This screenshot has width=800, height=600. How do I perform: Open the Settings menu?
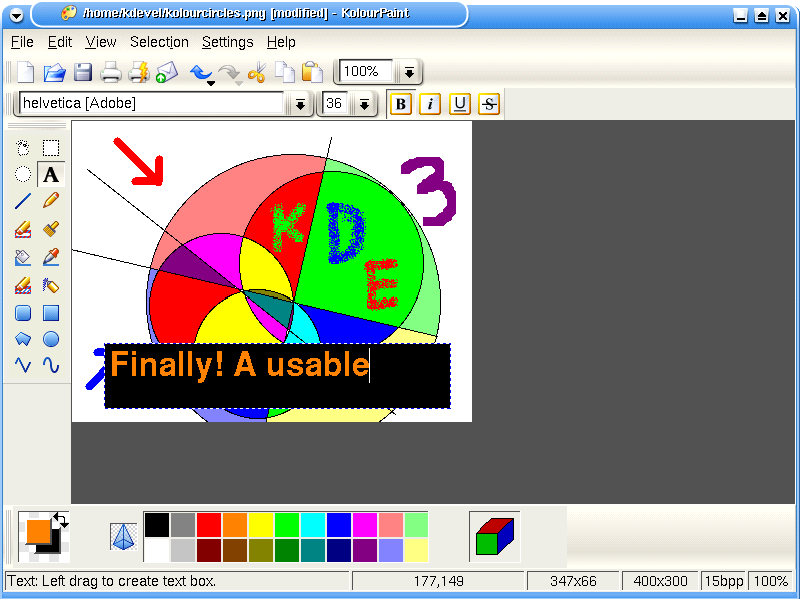[227, 42]
